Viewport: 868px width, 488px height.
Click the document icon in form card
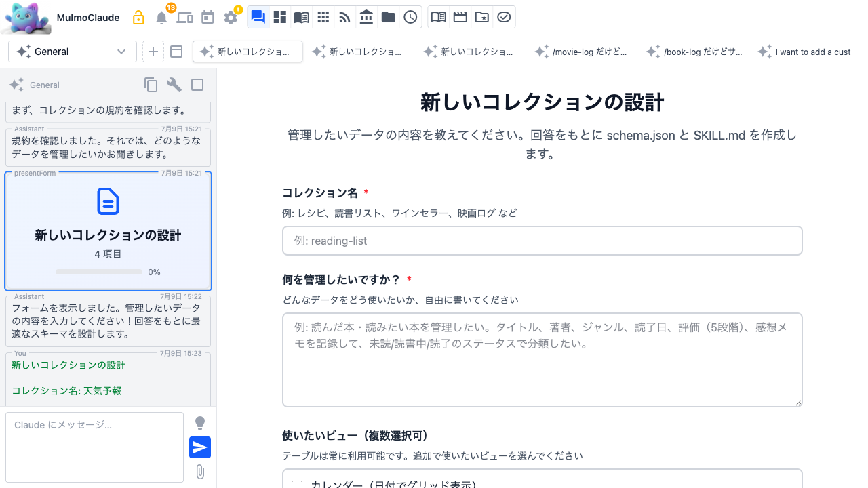(x=108, y=201)
